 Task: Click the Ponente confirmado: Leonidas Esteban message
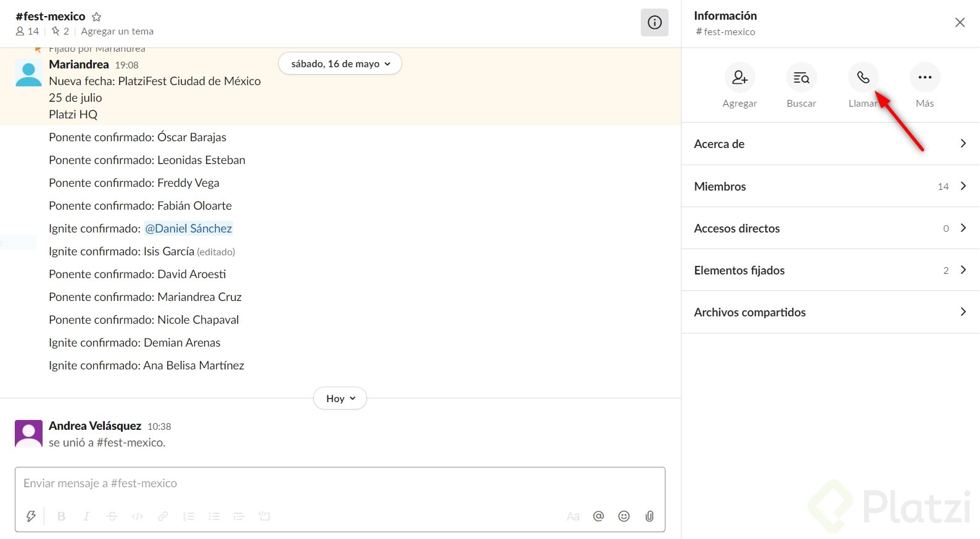tap(147, 160)
